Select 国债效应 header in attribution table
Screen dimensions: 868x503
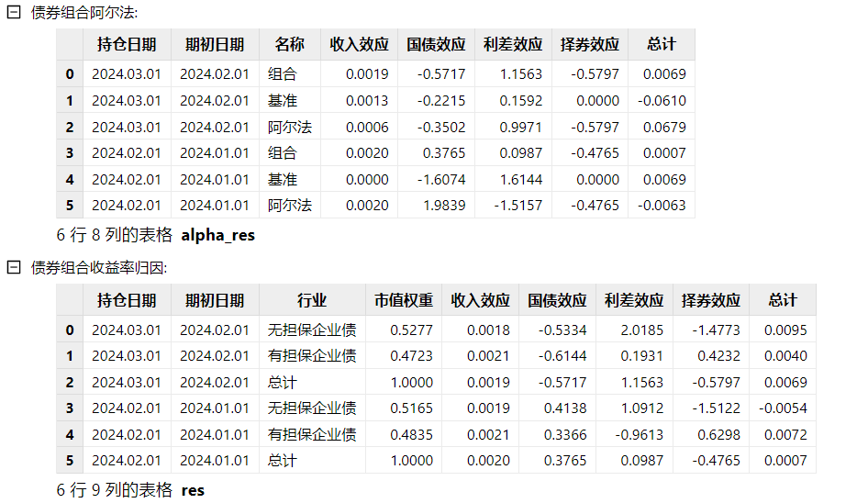(x=557, y=300)
